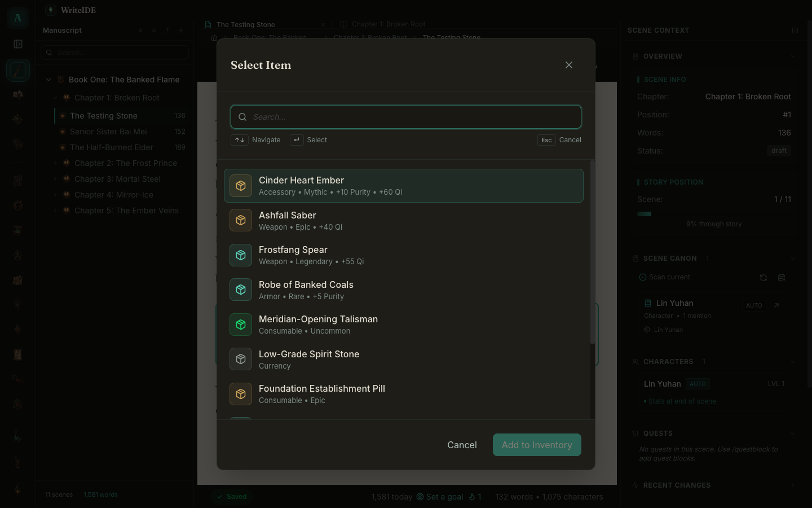
Task: Open The Half-Burned Elder scene
Action: 121,147
